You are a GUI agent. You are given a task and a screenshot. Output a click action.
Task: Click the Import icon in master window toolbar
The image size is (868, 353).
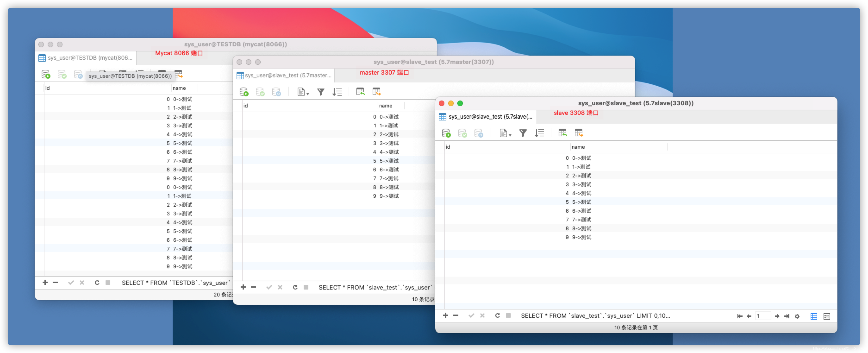click(360, 92)
